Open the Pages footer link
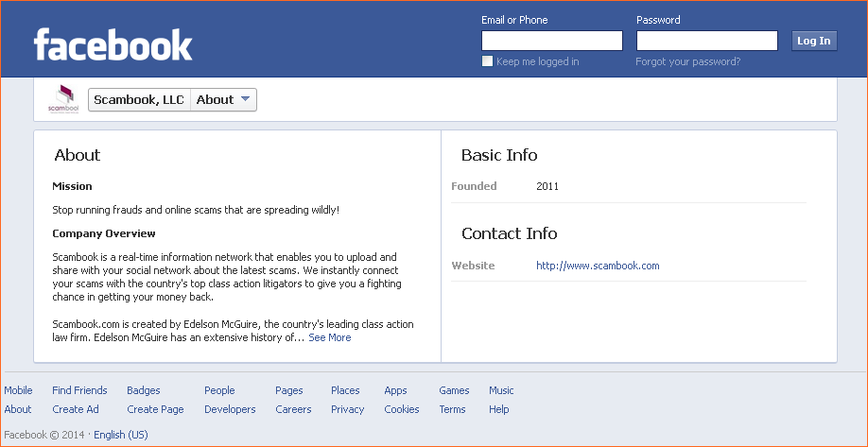Image resolution: width=868 pixels, height=447 pixels. 289,390
